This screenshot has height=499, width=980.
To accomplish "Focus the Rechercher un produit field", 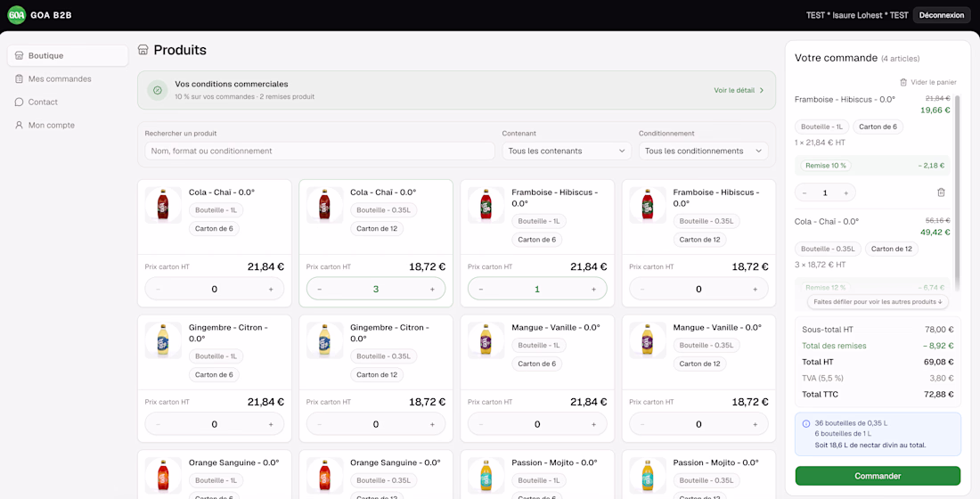I will coord(319,151).
